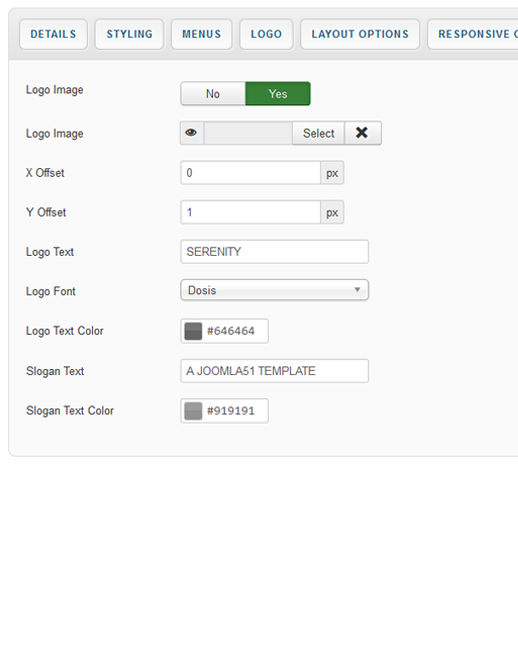Open the Slogan Text Color swatch
Viewport: 518px width, 657px height.
(193, 411)
